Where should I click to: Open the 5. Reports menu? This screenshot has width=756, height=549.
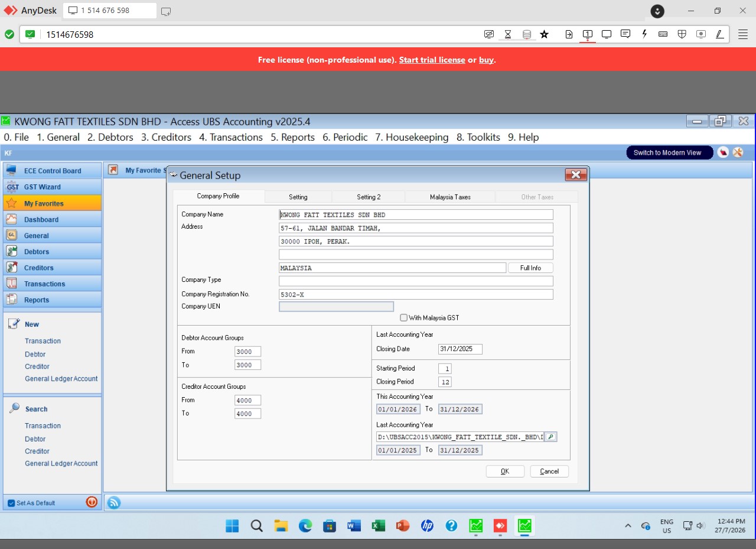point(293,137)
